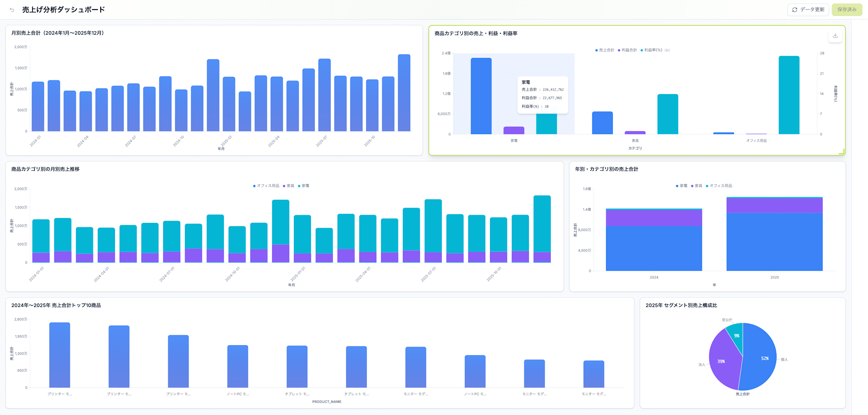The height and width of the screenshot is (415, 868).
Task: Click the 2024 axis label in yearly chart
Action: [654, 277]
